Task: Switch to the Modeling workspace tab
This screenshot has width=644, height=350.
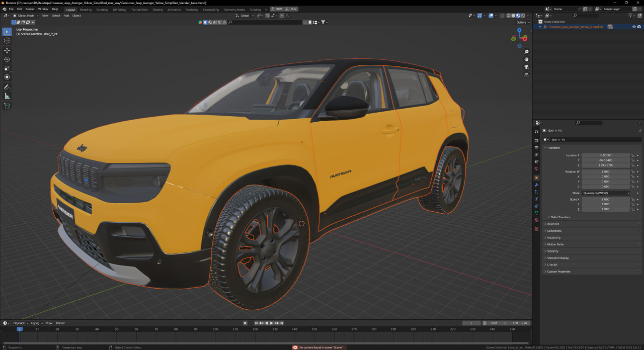Action: (86, 10)
